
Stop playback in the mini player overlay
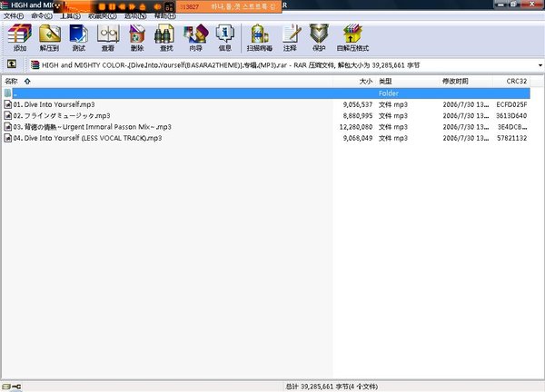click(x=102, y=6)
